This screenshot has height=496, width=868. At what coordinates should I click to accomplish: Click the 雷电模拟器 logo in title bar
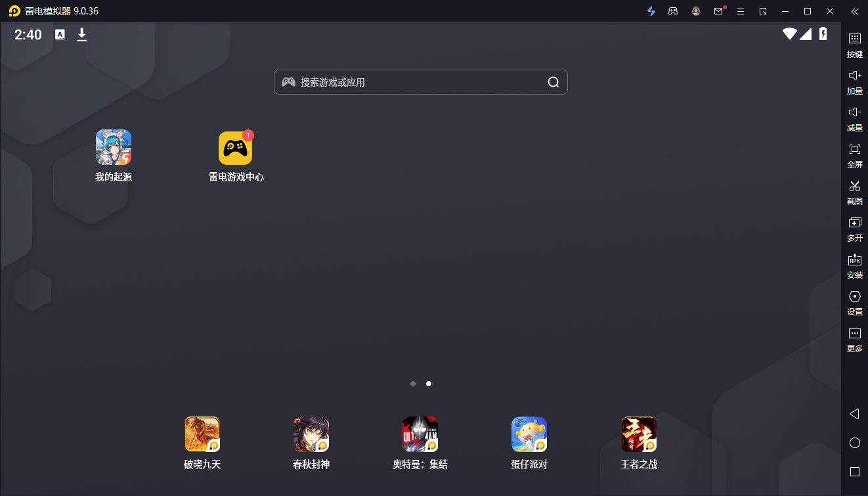pos(14,11)
